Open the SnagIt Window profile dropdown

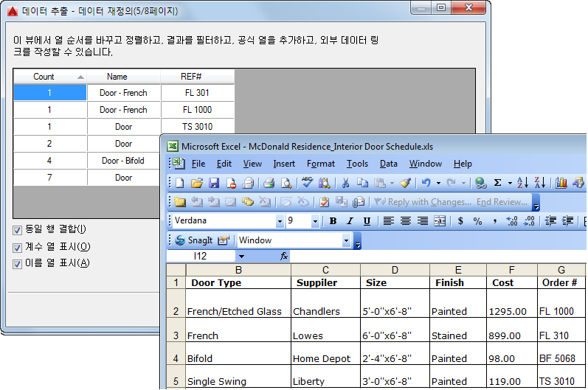[347, 240]
